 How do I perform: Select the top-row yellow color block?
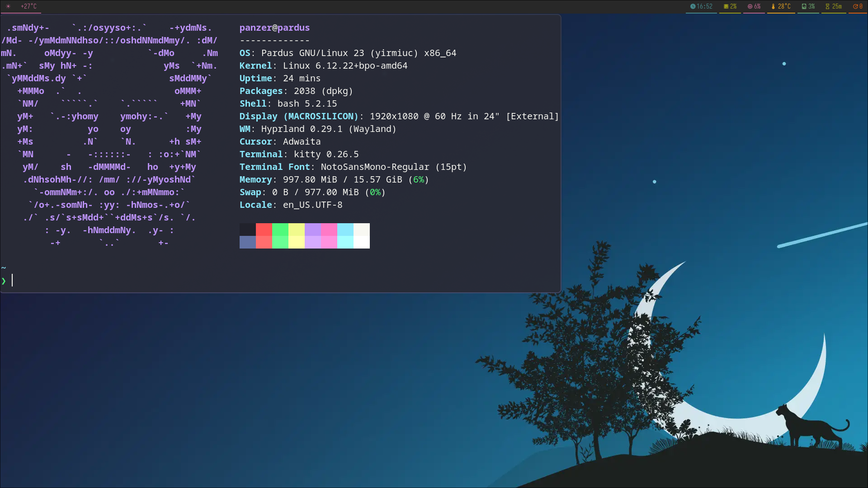pos(297,230)
